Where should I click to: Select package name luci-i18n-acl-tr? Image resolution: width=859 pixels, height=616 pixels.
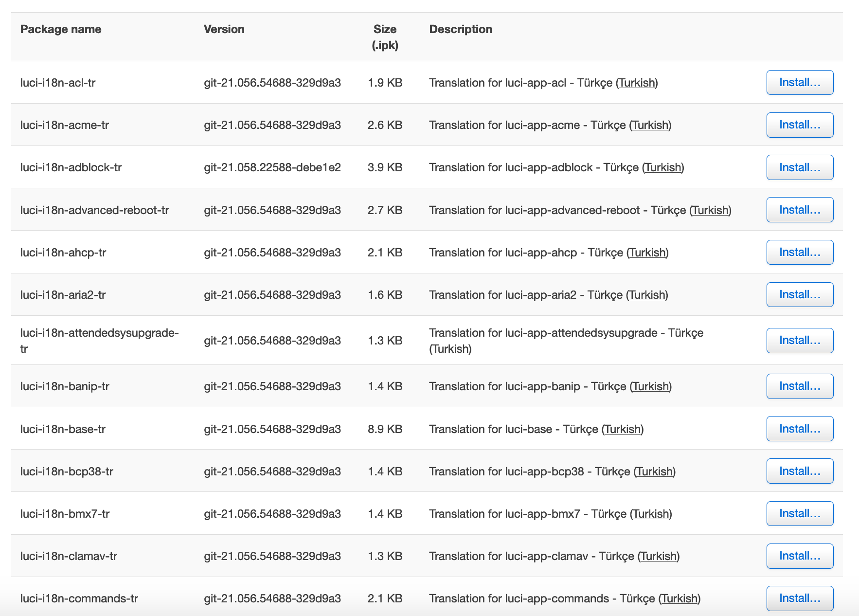(58, 83)
